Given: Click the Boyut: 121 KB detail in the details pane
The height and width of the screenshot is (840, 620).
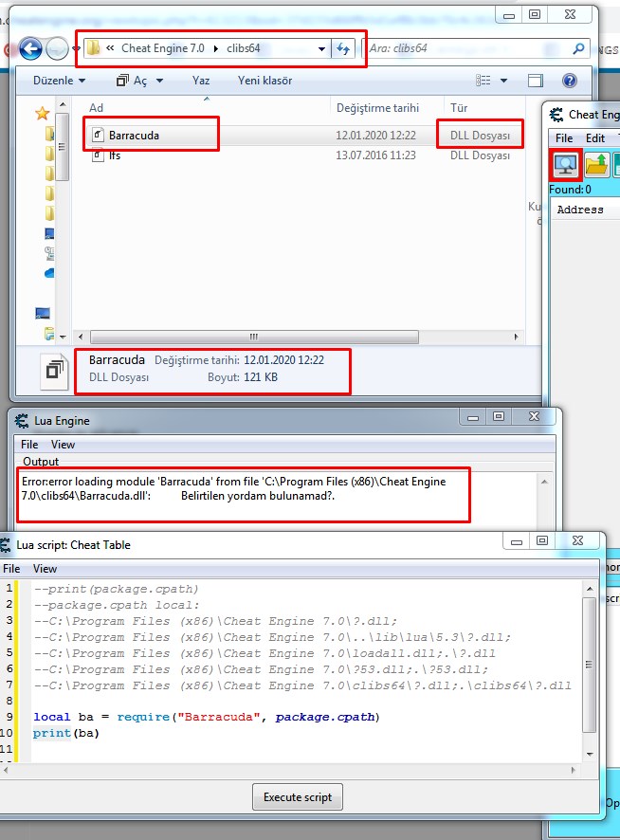Looking at the screenshot, I should click(242, 377).
